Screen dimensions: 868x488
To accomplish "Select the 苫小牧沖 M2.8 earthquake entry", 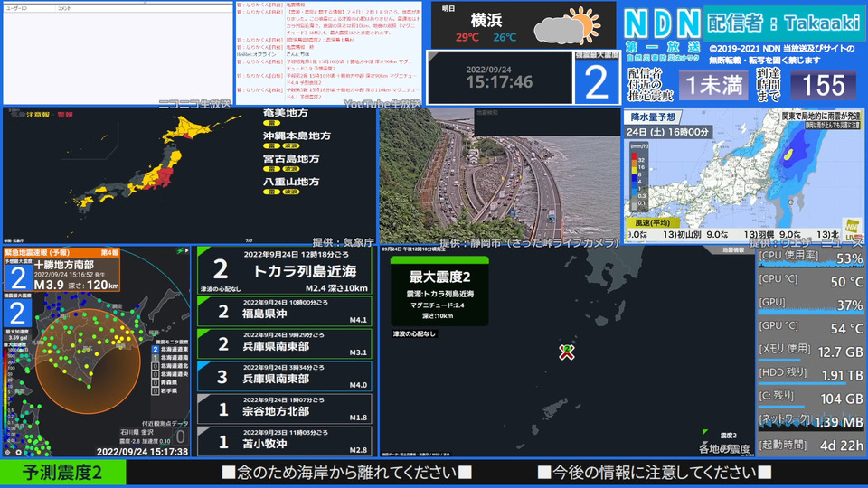I will point(285,442).
